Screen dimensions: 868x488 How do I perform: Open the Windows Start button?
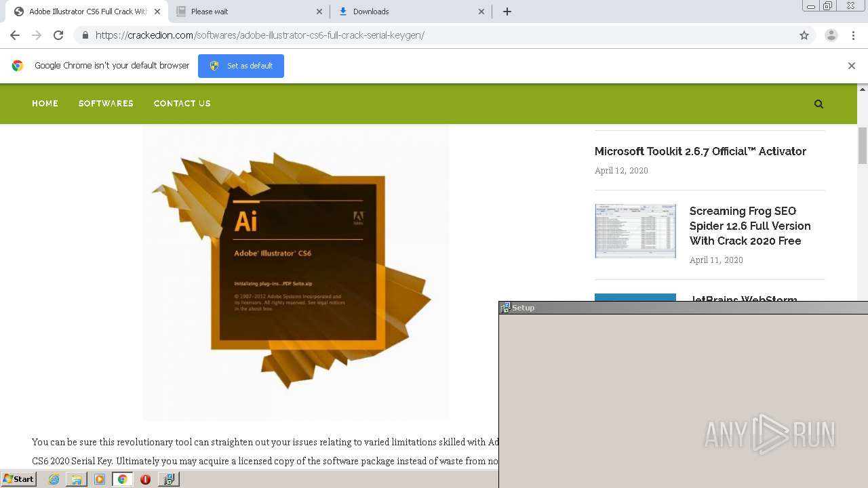[18, 479]
